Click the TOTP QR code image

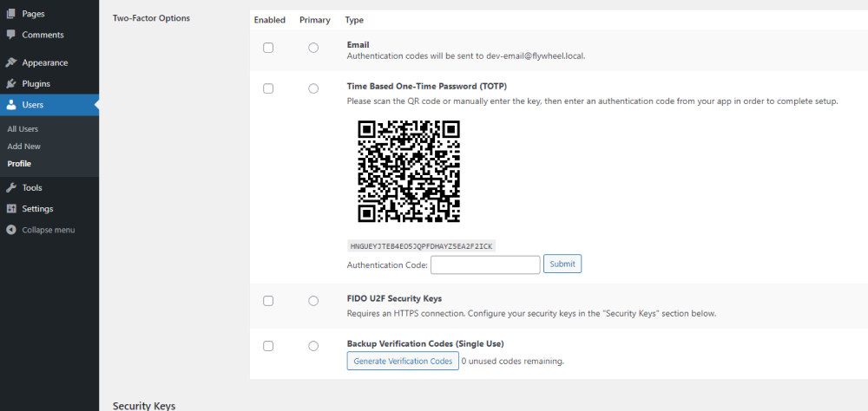409,172
